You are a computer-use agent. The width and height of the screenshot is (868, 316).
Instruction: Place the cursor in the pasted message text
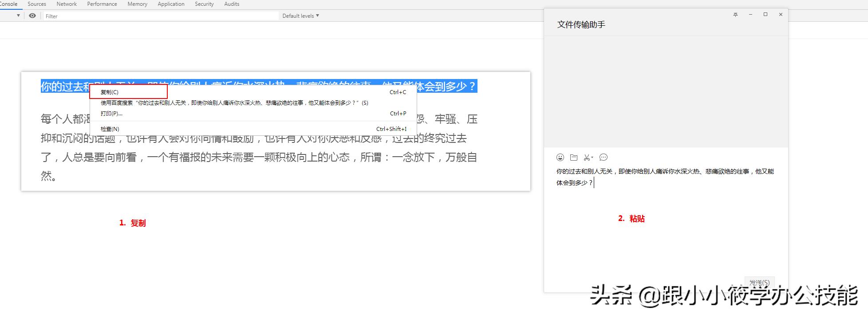[665, 177]
